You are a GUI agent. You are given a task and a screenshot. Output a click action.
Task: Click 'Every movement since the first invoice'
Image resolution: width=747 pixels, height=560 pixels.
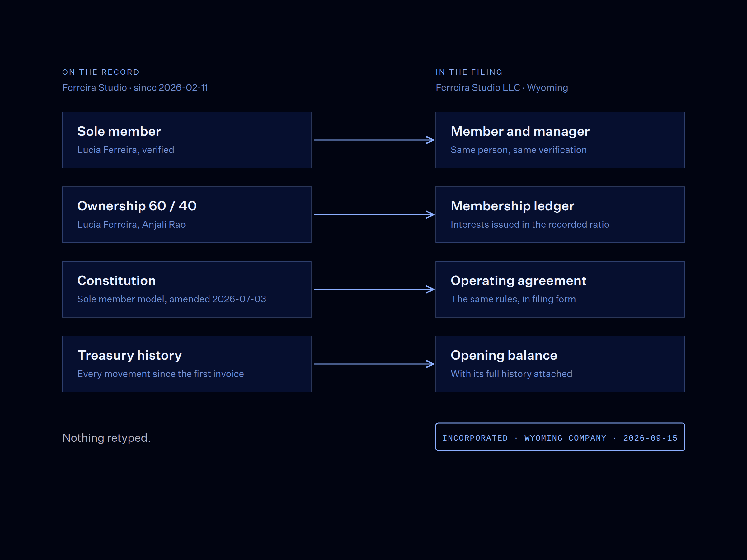pyautogui.click(x=160, y=374)
